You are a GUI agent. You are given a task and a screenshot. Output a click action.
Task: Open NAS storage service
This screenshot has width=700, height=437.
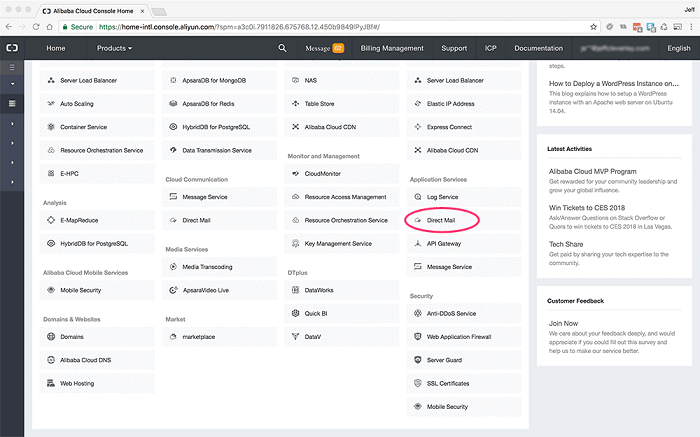click(x=342, y=80)
